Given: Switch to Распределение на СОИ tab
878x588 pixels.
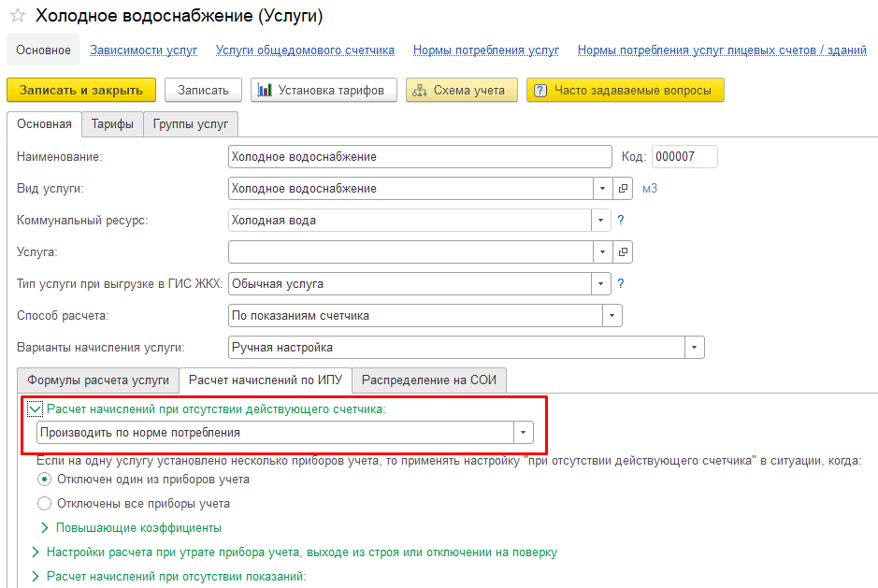Looking at the screenshot, I should point(429,380).
